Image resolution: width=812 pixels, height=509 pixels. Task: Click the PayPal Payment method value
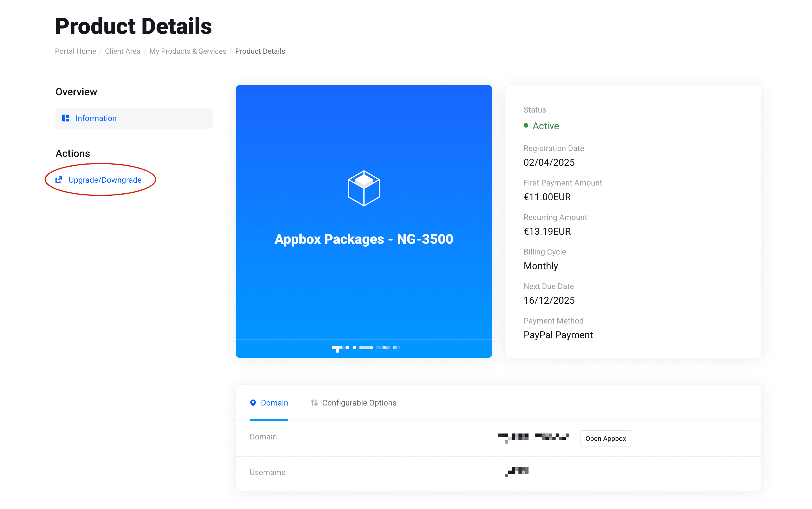coord(558,335)
